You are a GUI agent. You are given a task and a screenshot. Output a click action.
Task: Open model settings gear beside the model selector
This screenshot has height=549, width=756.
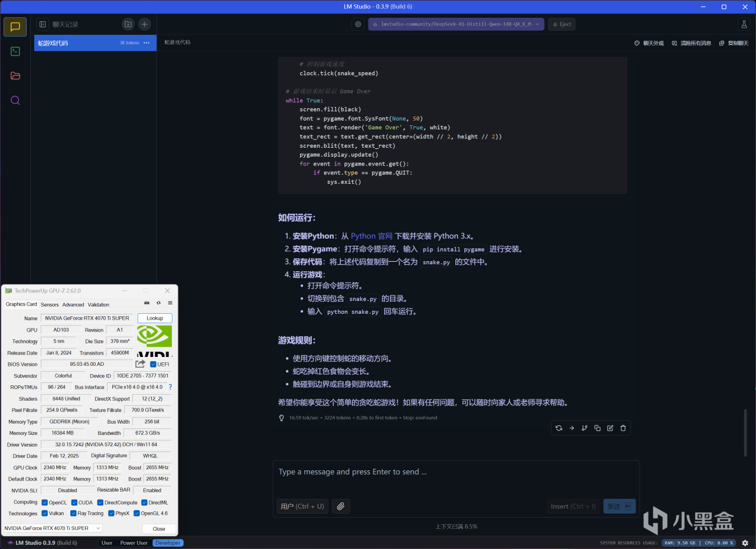coord(358,24)
